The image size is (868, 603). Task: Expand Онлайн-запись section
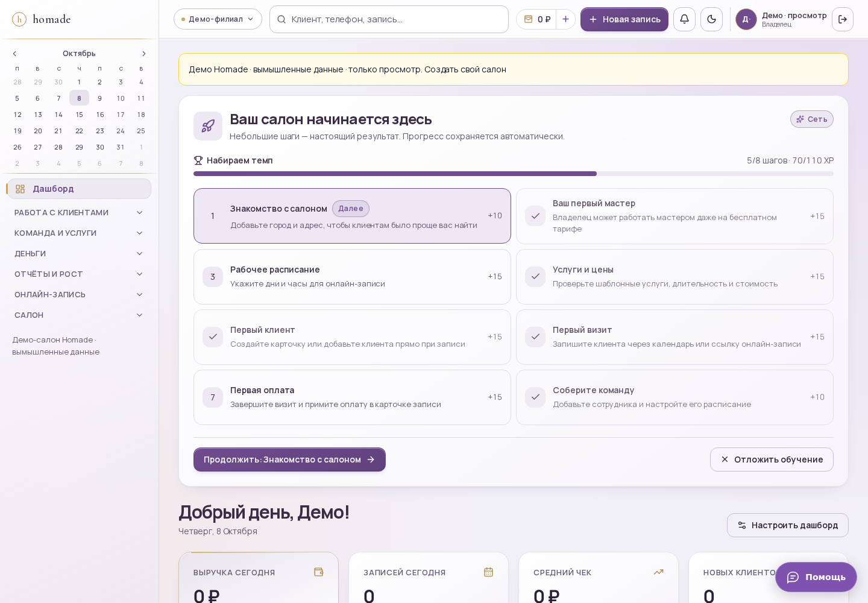79,294
